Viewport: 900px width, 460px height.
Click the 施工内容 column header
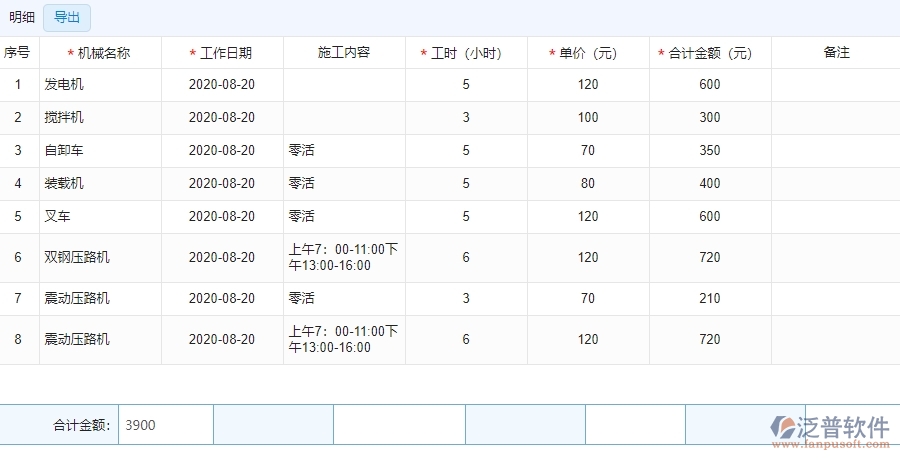pyautogui.click(x=344, y=53)
